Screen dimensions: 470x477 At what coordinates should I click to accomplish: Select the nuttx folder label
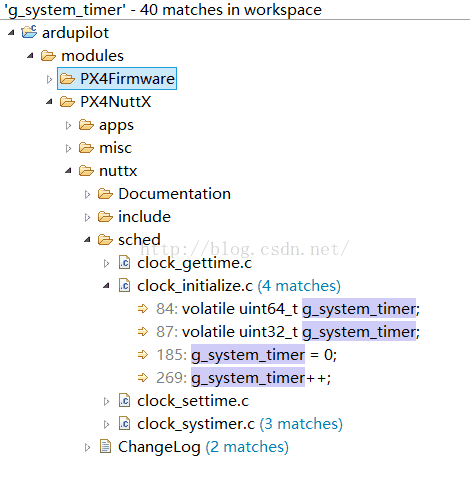118,171
